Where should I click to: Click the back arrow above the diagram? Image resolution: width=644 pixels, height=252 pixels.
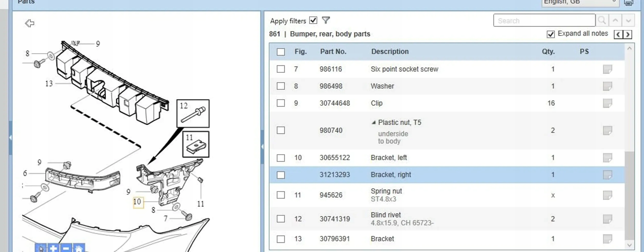coord(30,23)
